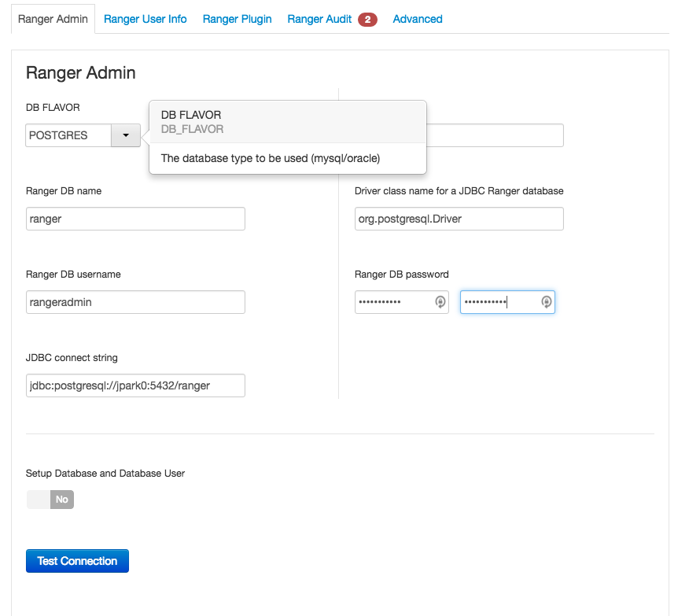
Task: Open the Ranger Plugin tab
Action: [x=237, y=19]
